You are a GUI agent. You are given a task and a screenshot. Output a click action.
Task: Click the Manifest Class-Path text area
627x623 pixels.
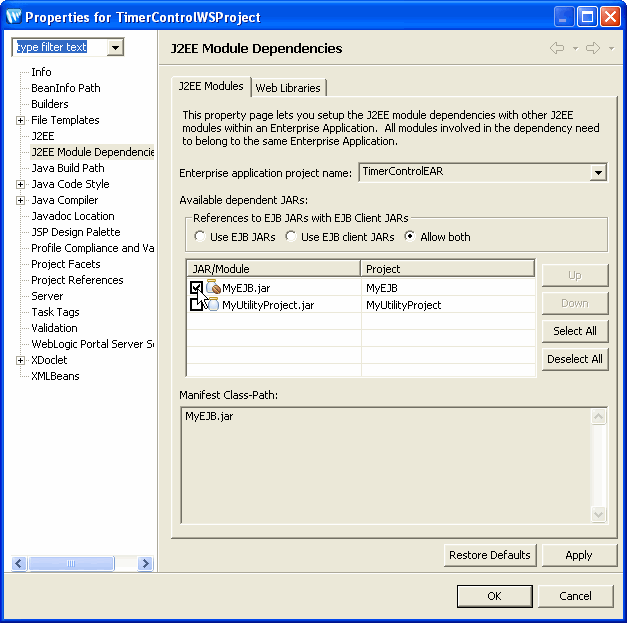click(x=386, y=465)
